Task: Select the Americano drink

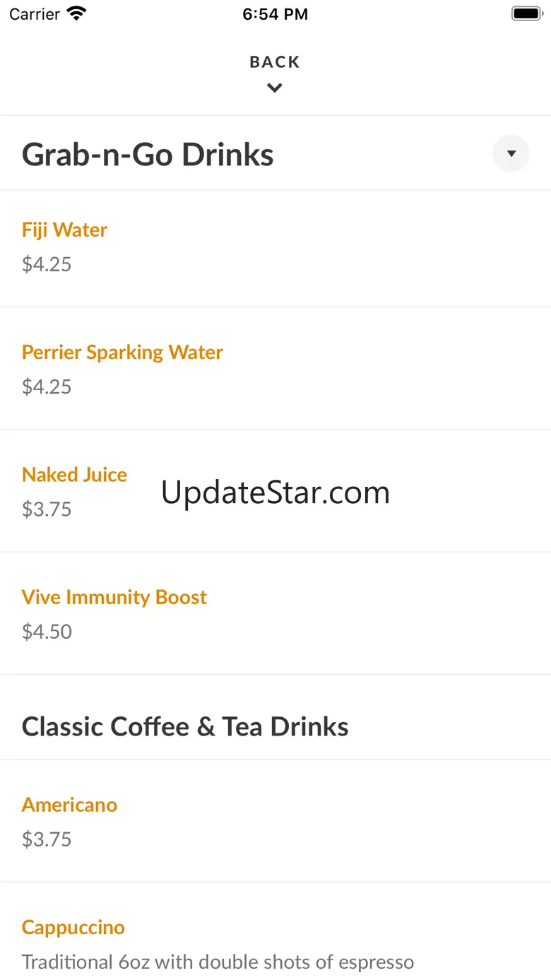Action: (69, 805)
